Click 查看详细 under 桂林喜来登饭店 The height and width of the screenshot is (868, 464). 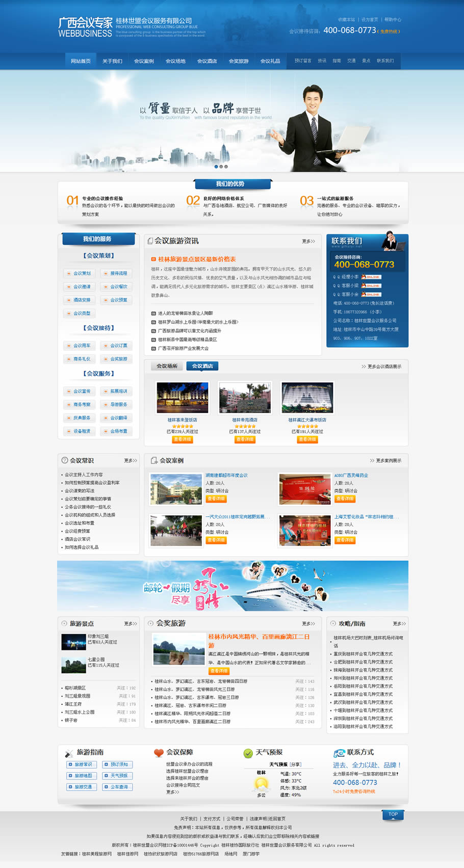click(182, 439)
